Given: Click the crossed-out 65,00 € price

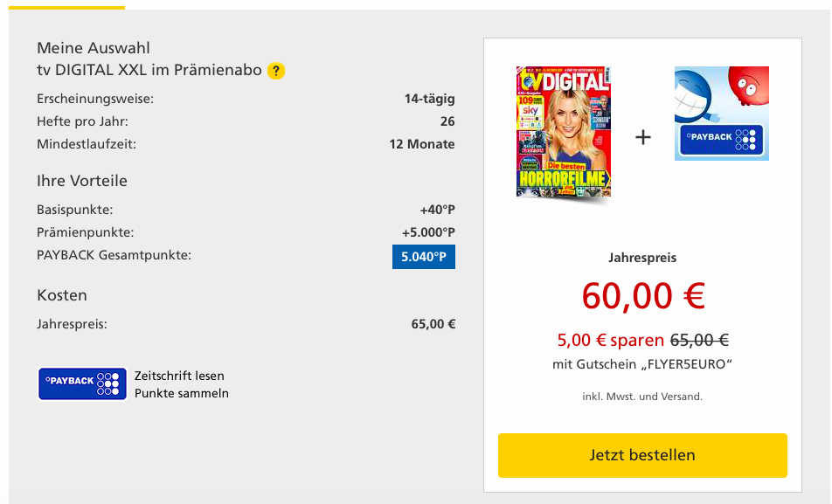Looking at the screenshot, I should pos(699,341).
